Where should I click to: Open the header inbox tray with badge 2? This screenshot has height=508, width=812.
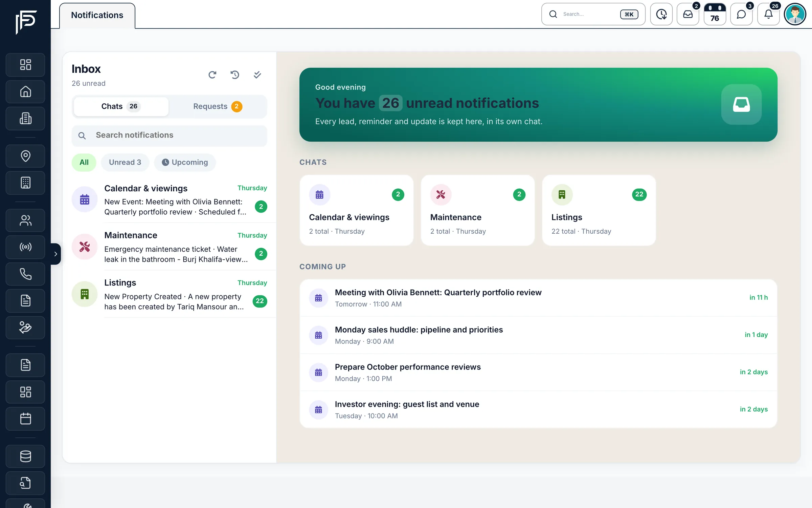[x=688, y=14]
